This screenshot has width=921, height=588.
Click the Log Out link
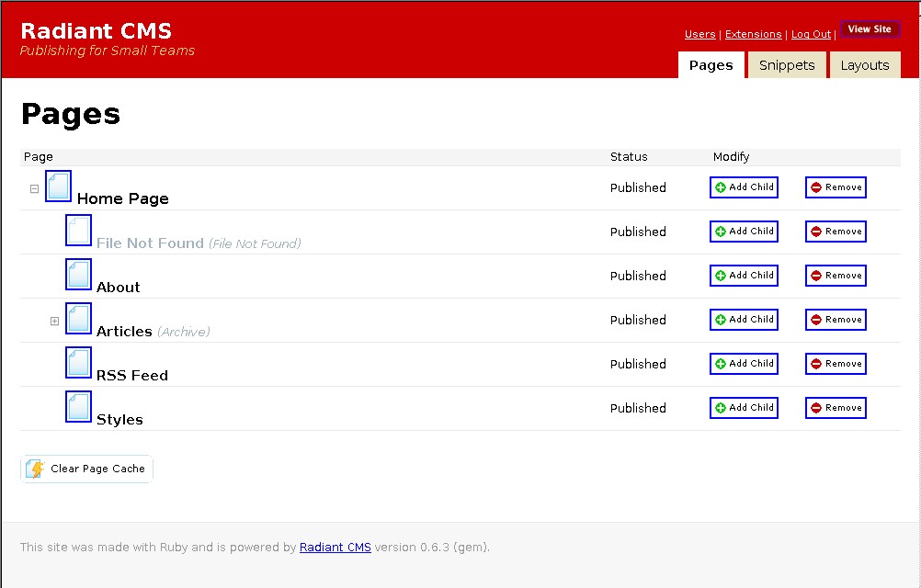point(812,34)
